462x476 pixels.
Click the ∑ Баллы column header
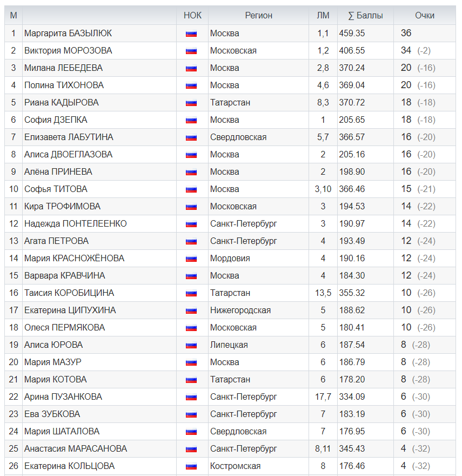[365, 16]
